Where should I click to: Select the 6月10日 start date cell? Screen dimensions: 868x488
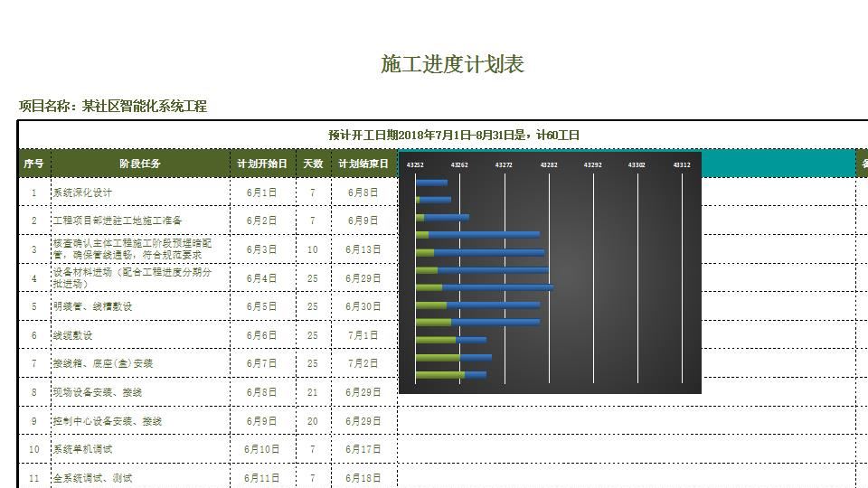[262, 449]
